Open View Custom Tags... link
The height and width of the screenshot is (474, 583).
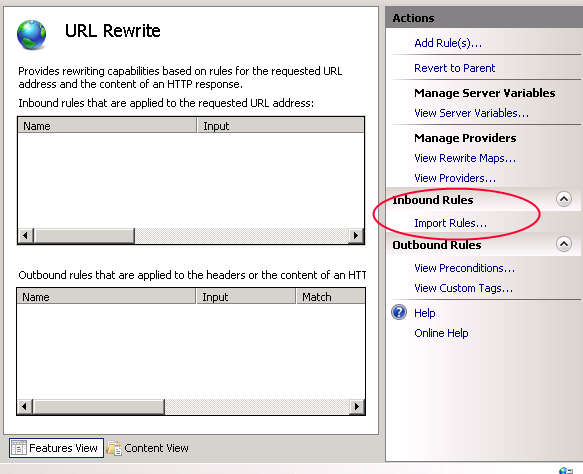[464, 288]
